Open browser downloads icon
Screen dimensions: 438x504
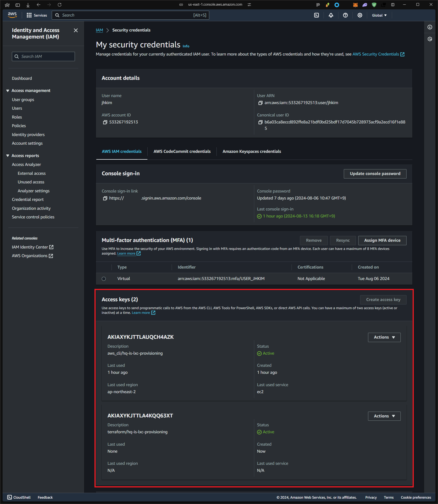28,5
